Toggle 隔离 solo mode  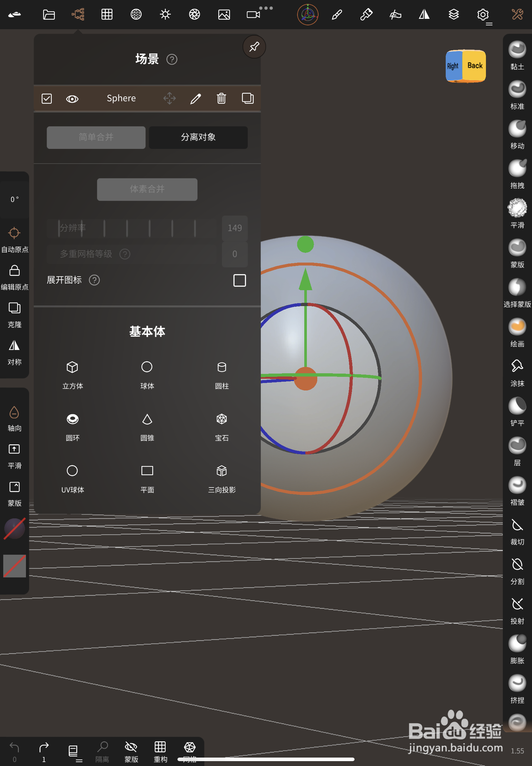pyautogui.click(x=102, y=752)
